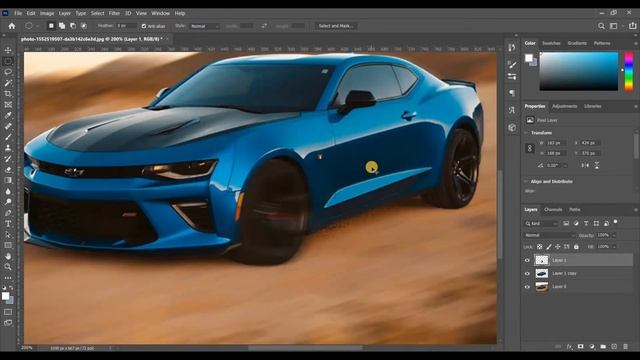This screenshot has height=360, width=640.
Task: Open the Share icon at top right
Action: pos(632,26)
